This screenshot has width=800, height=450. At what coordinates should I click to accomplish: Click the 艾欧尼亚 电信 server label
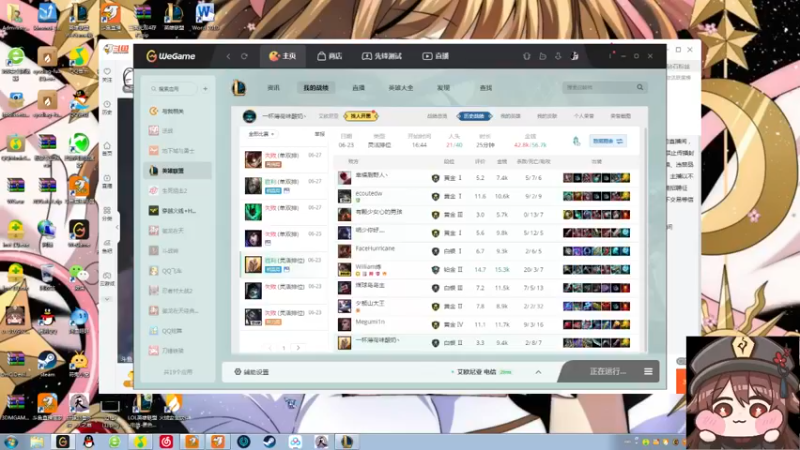(476, 372)
